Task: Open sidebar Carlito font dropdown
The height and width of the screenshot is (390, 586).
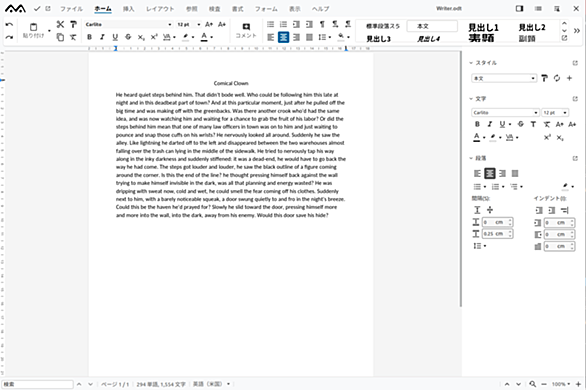Action: tap(536, 112)
